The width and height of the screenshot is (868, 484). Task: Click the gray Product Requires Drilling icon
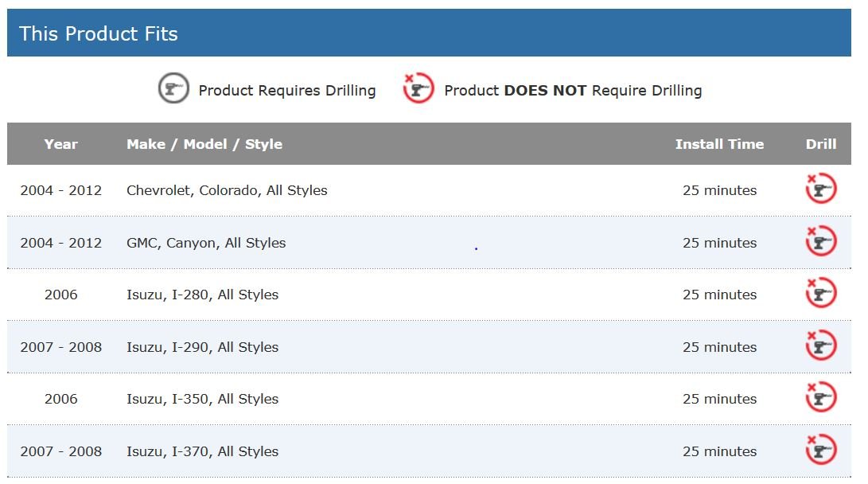click(x=173, y=88)
